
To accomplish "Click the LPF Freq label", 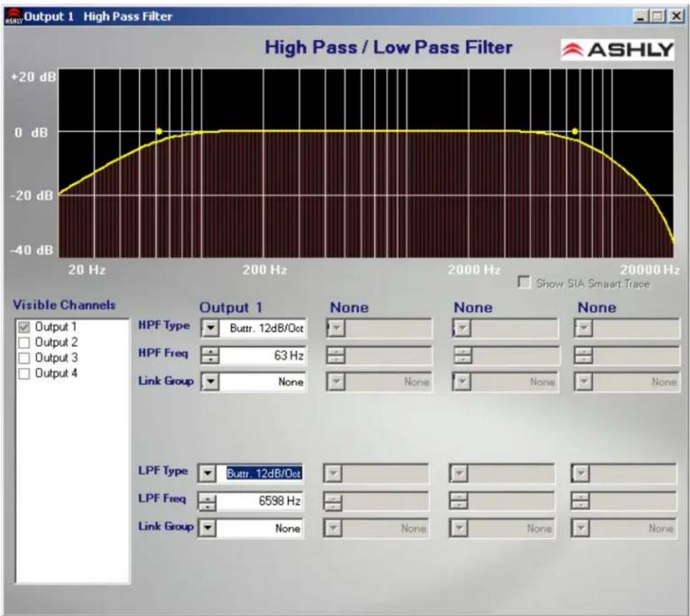I will pyautogui.click(x=162, y=498).
